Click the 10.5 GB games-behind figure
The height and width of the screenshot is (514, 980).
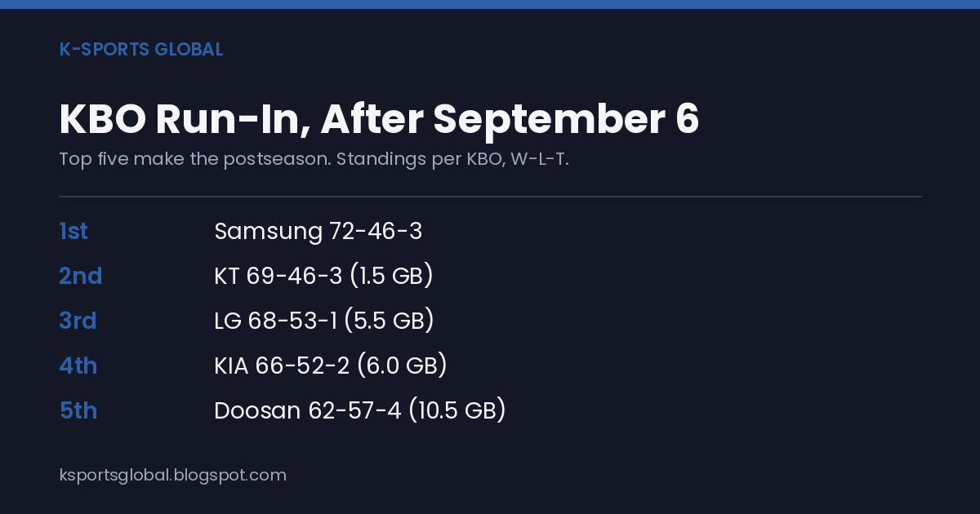point(457,411)
